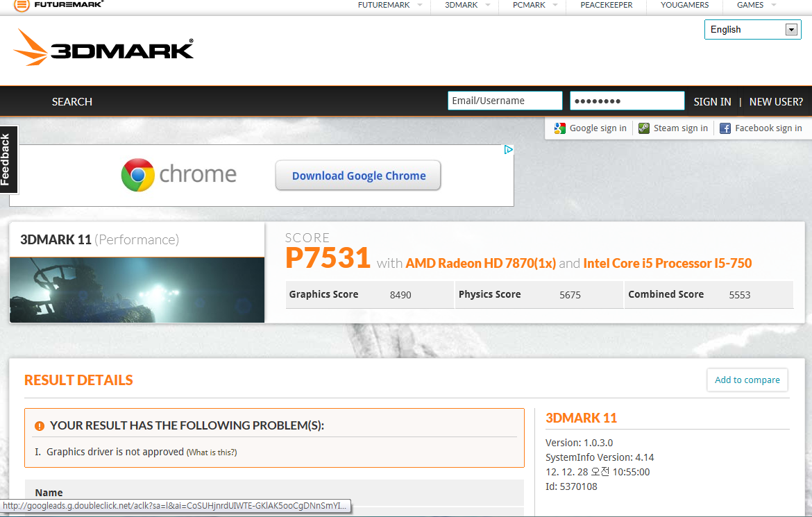
Task: Expand the PCMARK menu arrow
Action: (x=555, y=5)
